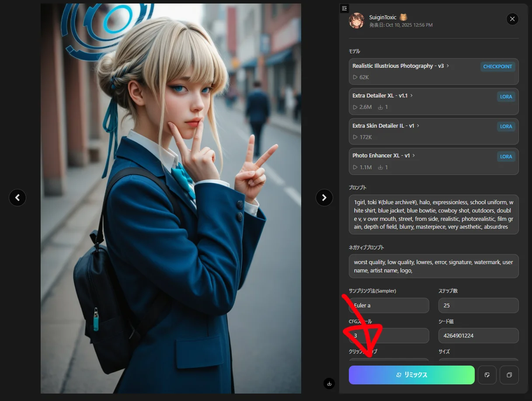The image size is (532, 401).
Task: Select the negative prompt text box
Action: pyautogui.click(x=433, y=266)
